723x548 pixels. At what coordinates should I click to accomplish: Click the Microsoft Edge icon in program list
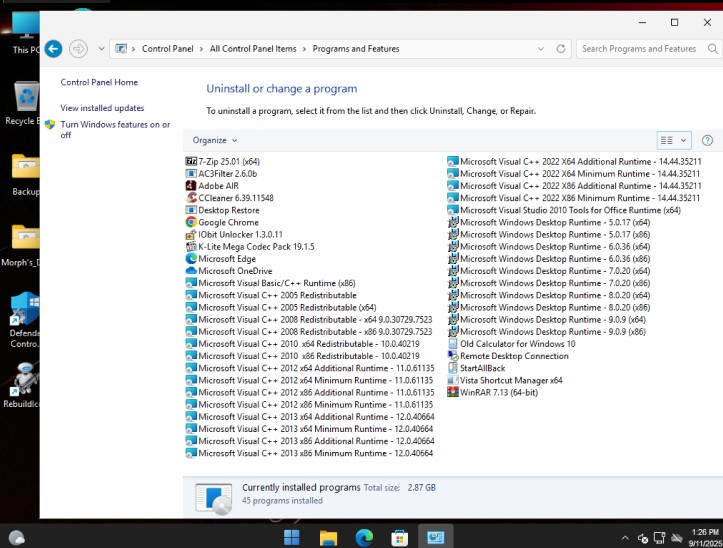pyautogui.click(x=191, y=259)
